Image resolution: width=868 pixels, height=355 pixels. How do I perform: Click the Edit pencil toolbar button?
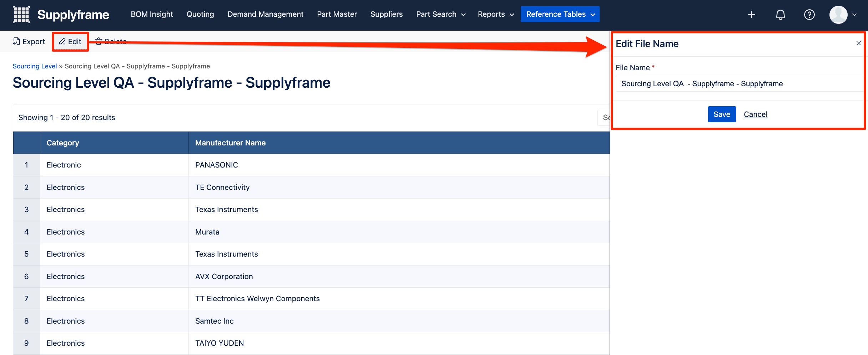pyautogui.click(x=70, y=41)
